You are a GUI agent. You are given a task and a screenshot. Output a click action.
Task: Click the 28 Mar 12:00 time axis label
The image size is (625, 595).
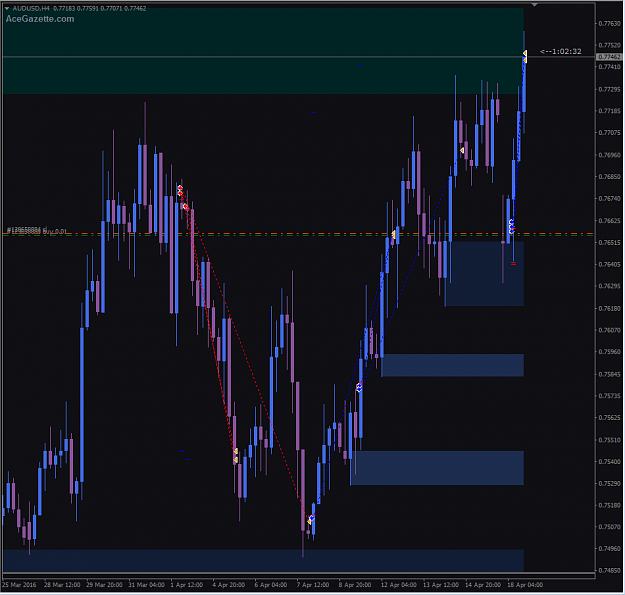(62, 585)
